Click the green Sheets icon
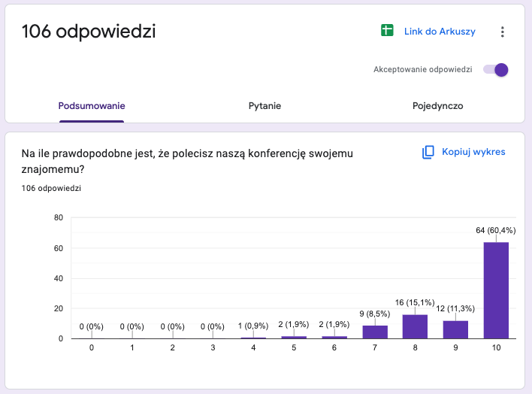Viewport: 532px width, 394px height. 387,31
